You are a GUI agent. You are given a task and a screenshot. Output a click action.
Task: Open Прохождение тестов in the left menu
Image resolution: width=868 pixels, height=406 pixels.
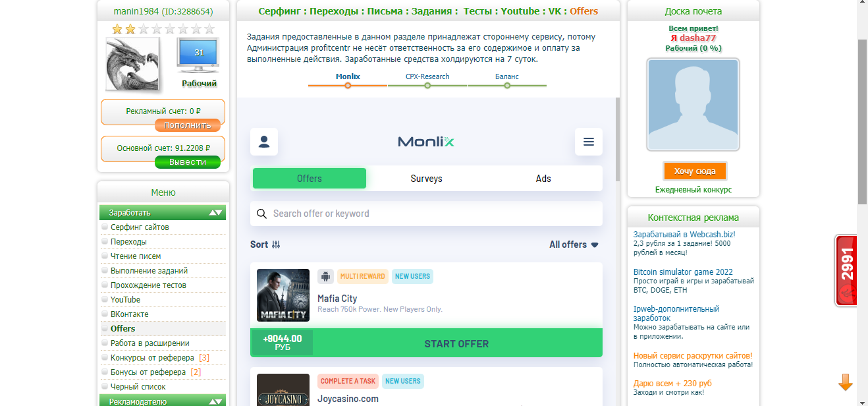(148, 285)
